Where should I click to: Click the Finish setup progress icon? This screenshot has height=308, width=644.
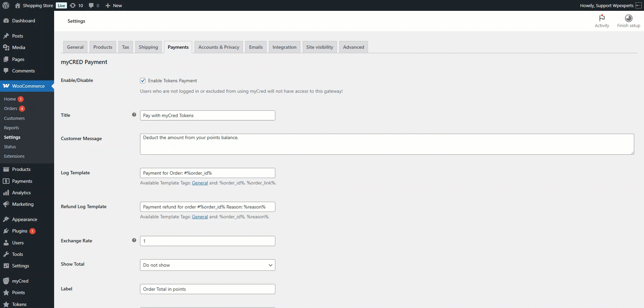pos(628,18)
